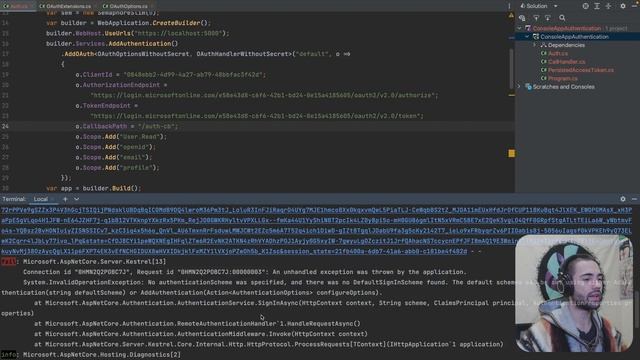
Task: Open editor tabs more-options menu
Action: click(x=509, y=6)
